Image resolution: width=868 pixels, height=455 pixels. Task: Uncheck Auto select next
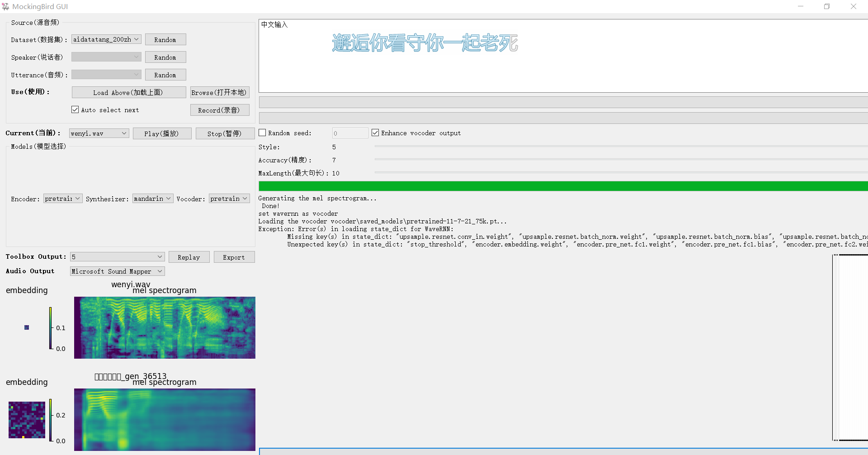point(75,109)
